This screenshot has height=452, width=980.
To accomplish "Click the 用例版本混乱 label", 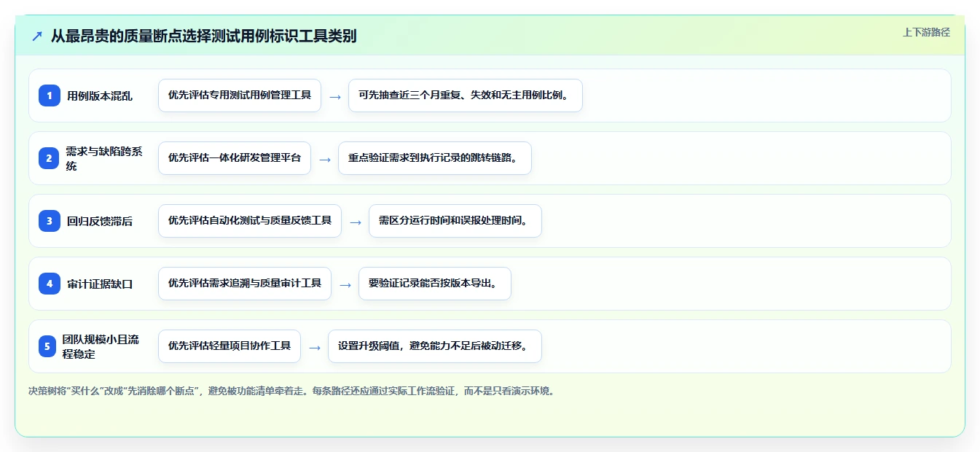I will [100, 96].
